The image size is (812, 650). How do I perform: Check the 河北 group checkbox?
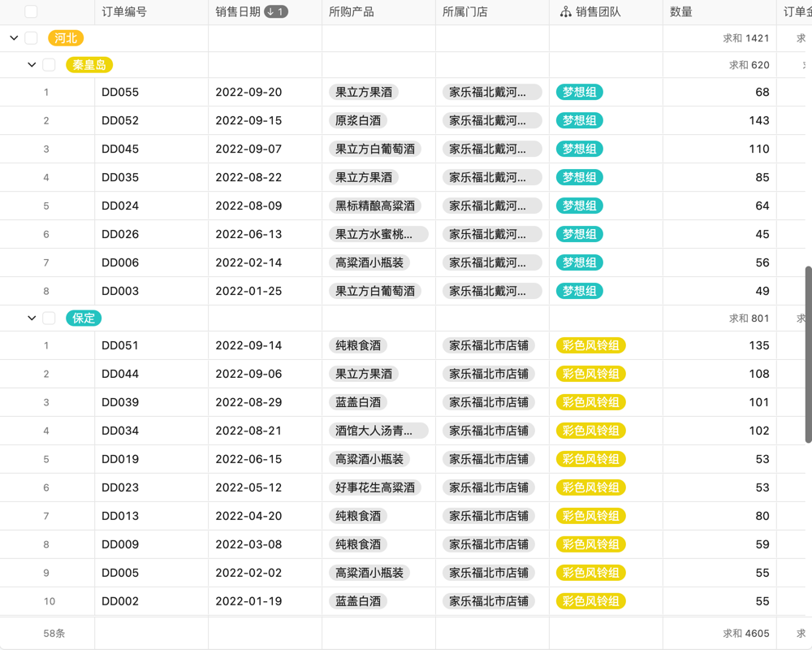coord(31,37)
